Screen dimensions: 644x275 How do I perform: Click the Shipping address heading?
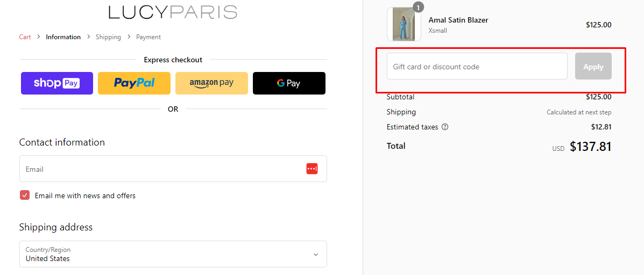click(56, 227)
